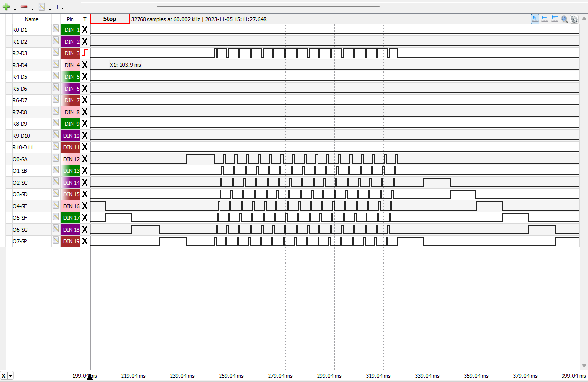Choose the double-bar cursor measurement tool
The width and height of the screenshot is (588, 382).
[x=555, y=19]
